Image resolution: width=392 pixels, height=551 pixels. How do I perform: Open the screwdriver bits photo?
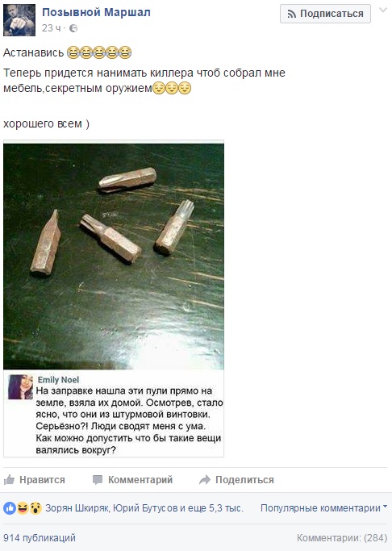click(x=114, y=257)
